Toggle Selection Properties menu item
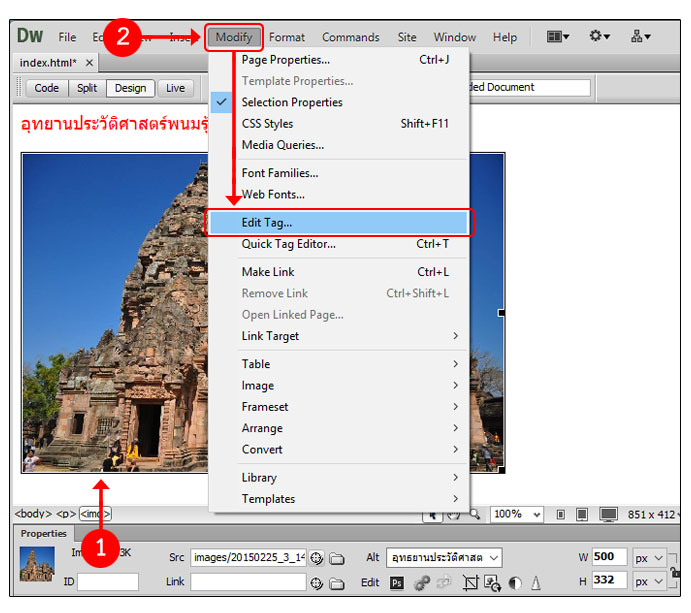This screenshot has height=613, width=691. point(292,102)
